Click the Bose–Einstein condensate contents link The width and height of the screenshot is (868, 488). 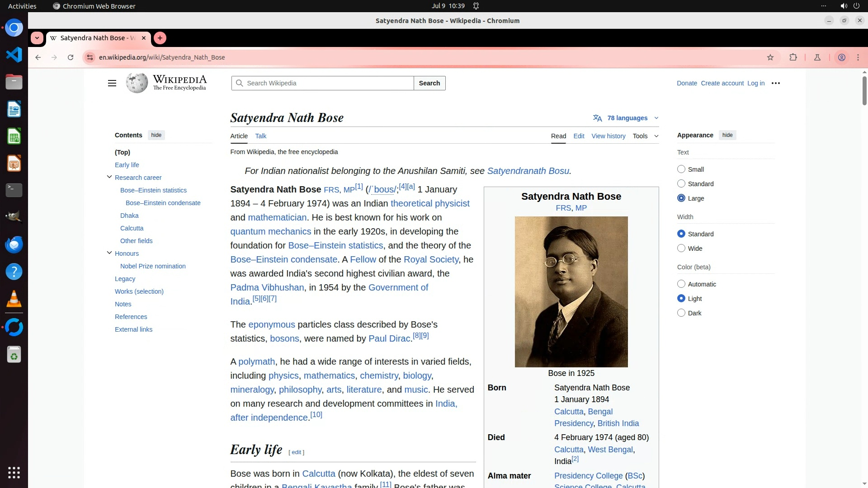[x=163, y=203]
